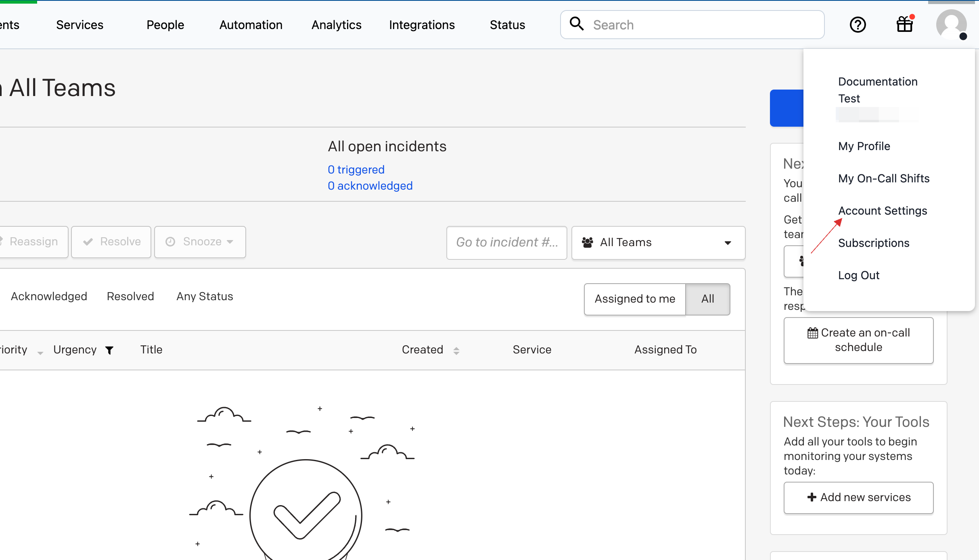Toggle the Urgency filter funnel
The height and width of the screenshot is (560, 979).
tap(110, 349)
